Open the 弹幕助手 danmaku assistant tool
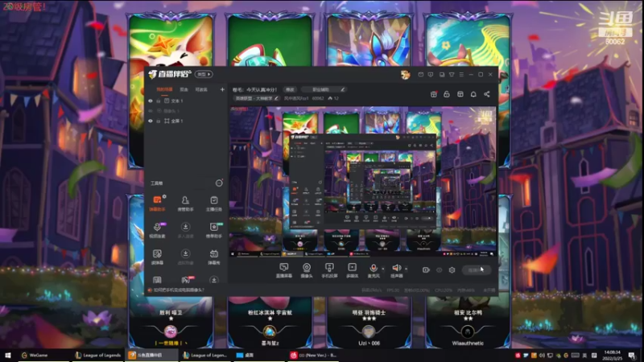The height and width of the screenshot is (362, 644). [x=157, y=204]
